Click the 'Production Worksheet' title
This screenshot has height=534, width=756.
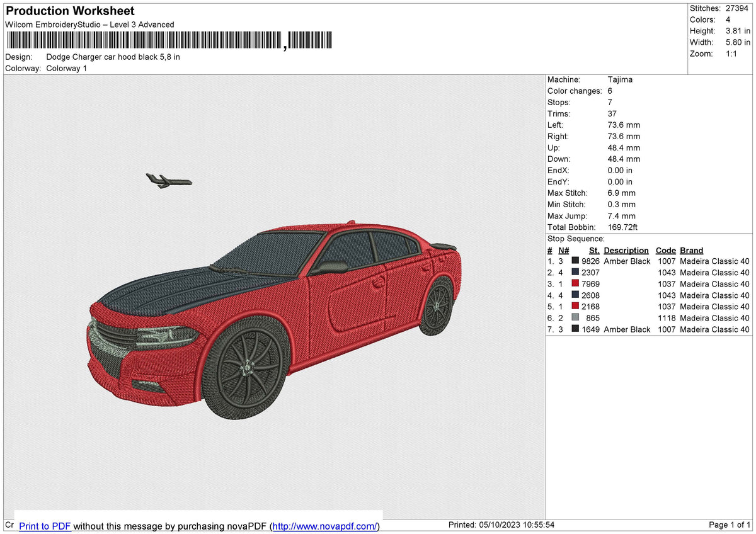[70, 11]
